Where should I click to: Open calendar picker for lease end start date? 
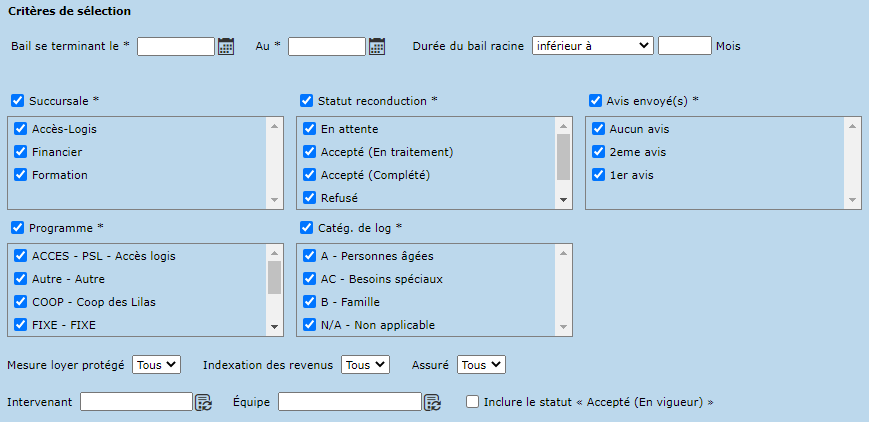pyautogui.click(x=226, y=46)
